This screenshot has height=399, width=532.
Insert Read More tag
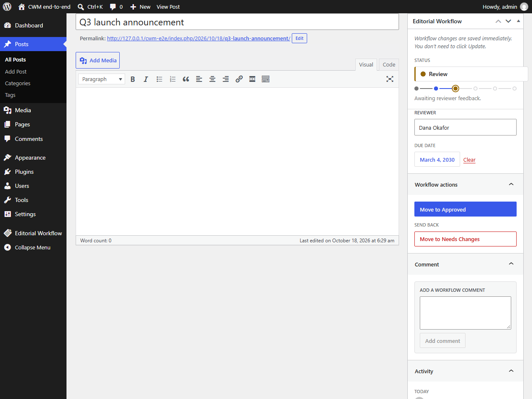(252, 79)
